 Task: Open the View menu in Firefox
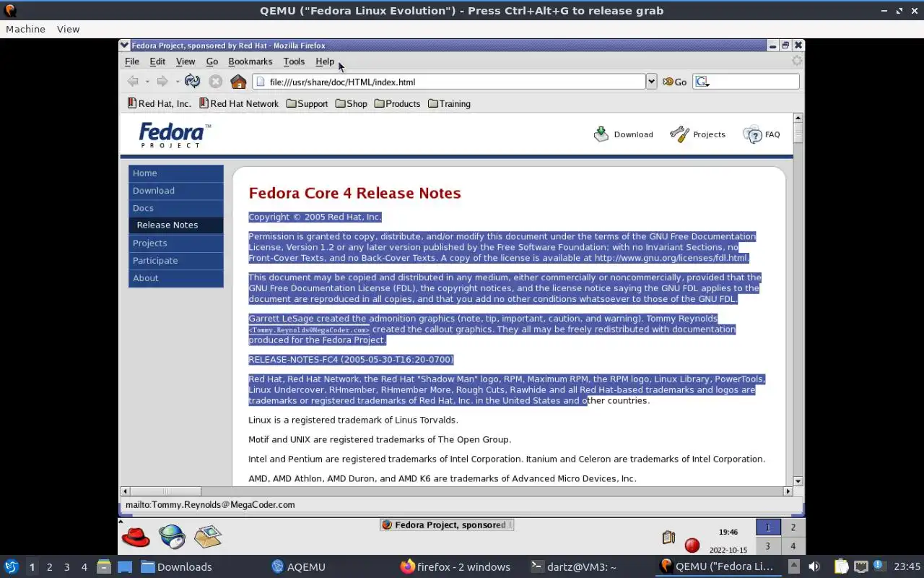pyautogui.click(x=186, y=61)
